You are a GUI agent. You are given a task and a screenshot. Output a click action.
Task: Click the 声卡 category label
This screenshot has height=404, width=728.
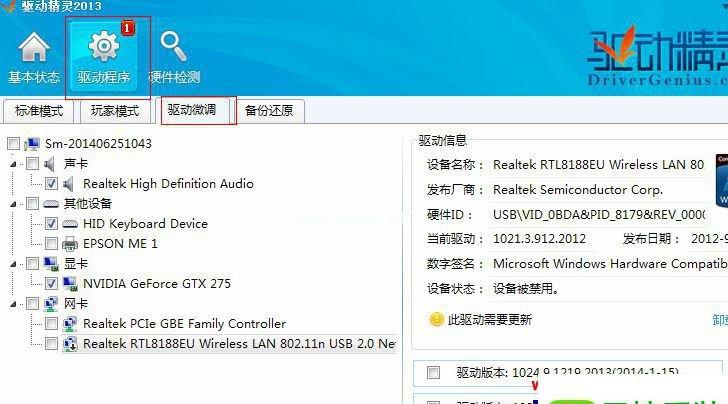[76, 164]
